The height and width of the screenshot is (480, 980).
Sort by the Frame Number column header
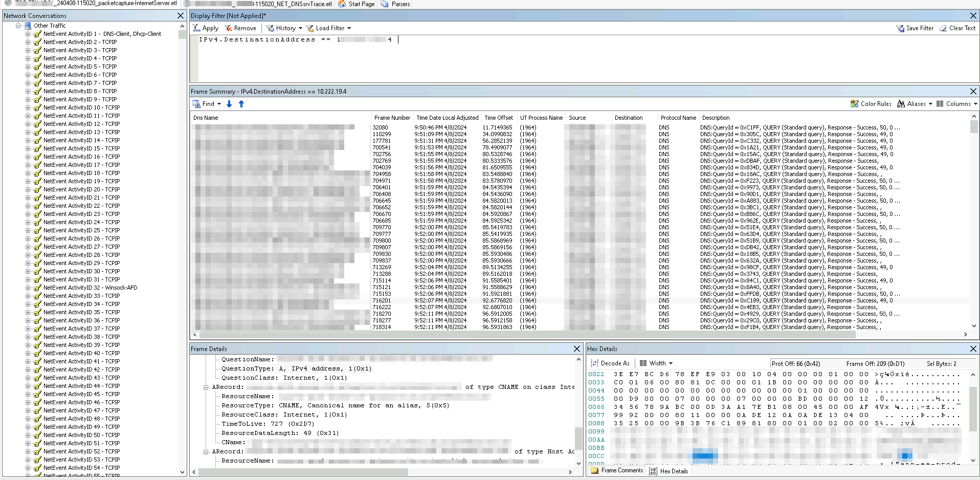(x=392, y=118)
